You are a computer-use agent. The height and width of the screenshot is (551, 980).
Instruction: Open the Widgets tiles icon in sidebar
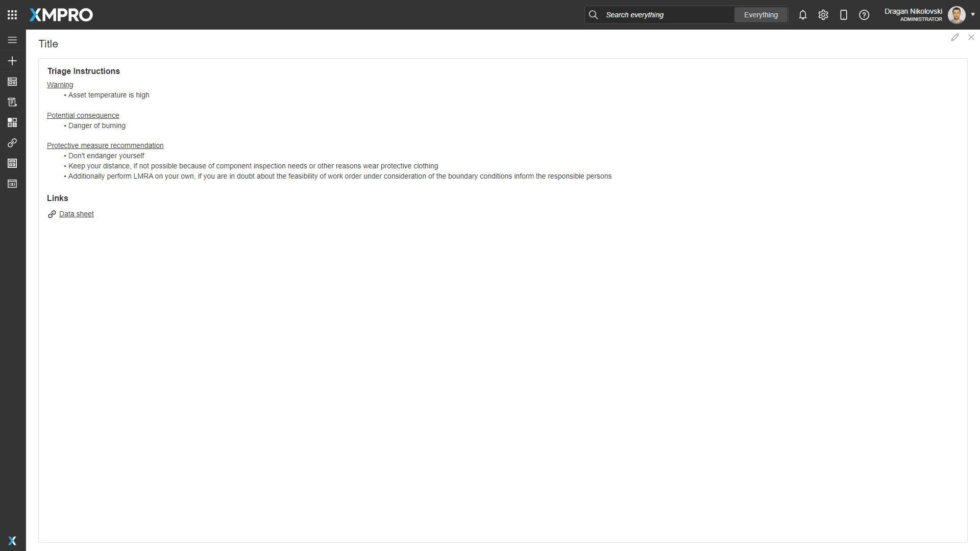pyautogui.click(x=12, y=122)
